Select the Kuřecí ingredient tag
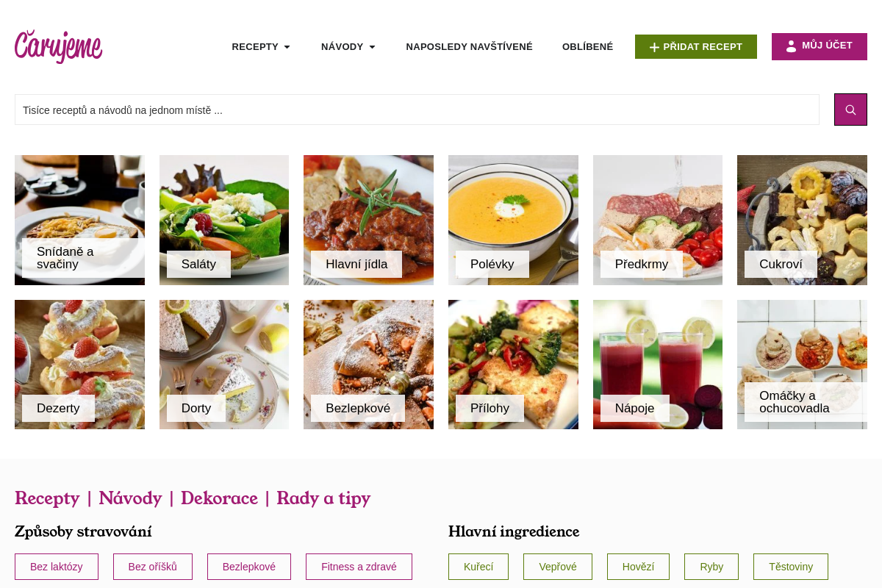 point(478,567)
